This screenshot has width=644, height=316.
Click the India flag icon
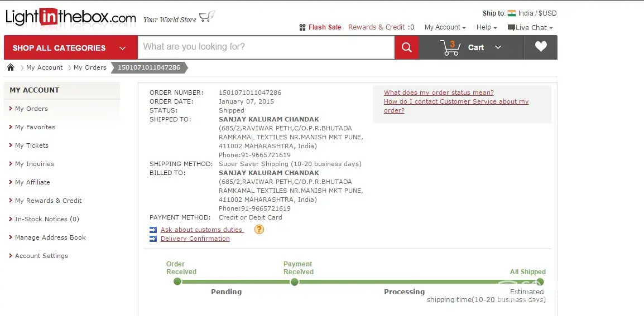coord(511,13)
